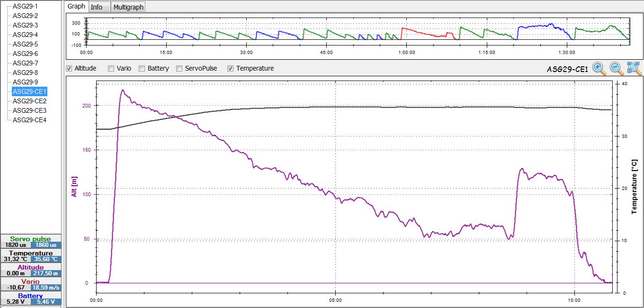The height and width of the screenshot is (308, 644).
Task: Choose ASG29-CE4 from the list
Action: 29,120
